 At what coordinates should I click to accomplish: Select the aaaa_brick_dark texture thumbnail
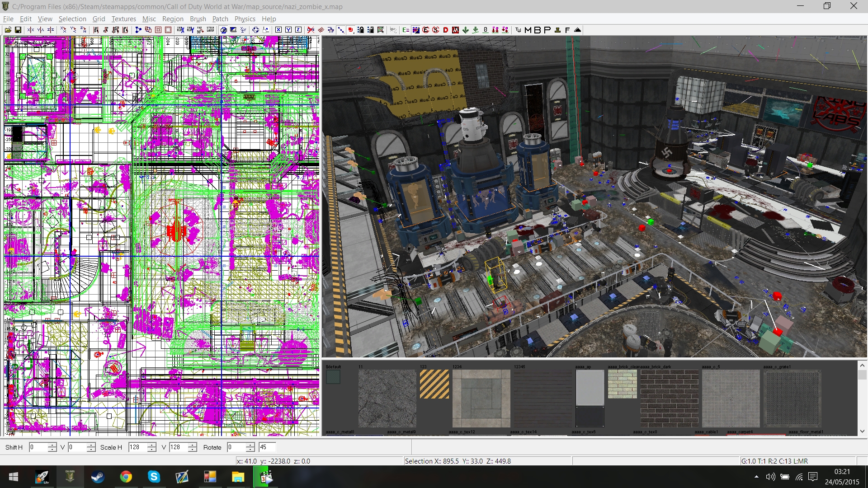[670, 399]
